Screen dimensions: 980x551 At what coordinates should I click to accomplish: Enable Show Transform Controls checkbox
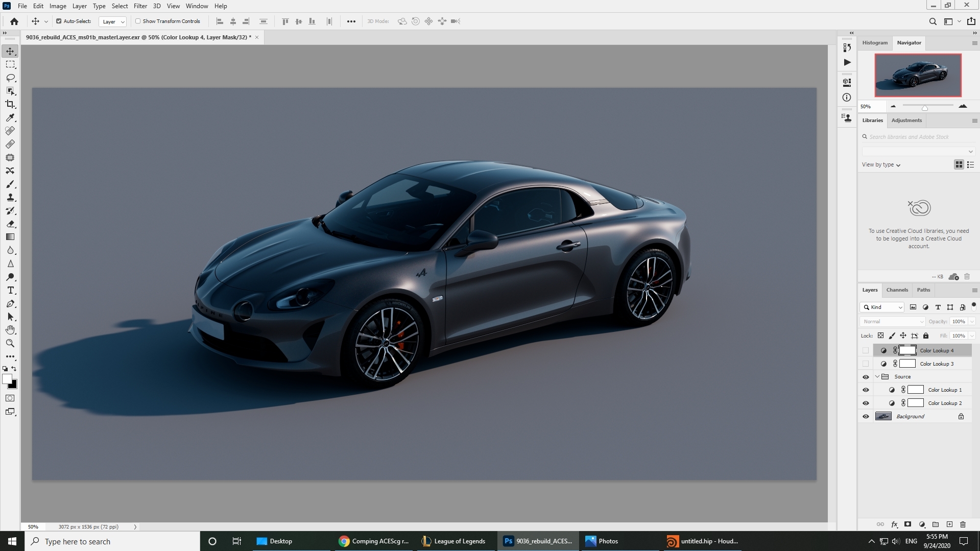(138, 21)
